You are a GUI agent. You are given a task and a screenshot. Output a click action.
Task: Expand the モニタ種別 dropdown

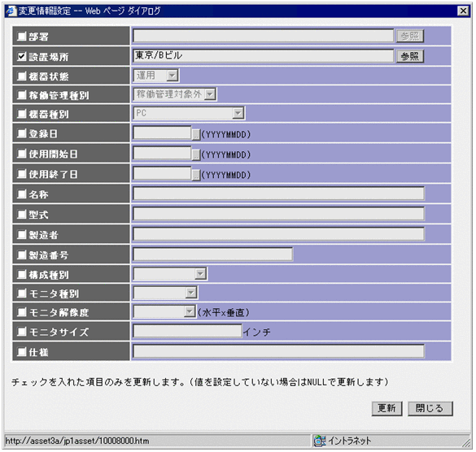(x=165, y=293)
